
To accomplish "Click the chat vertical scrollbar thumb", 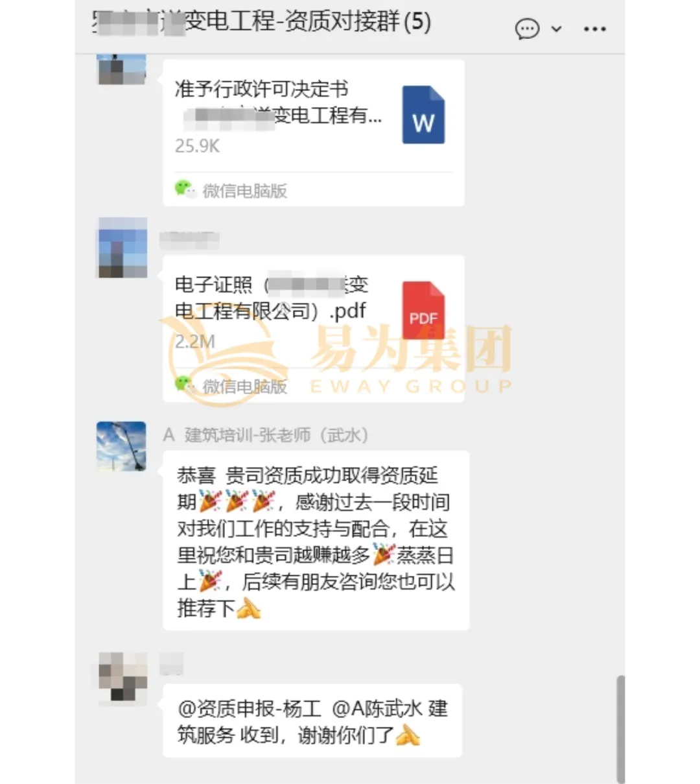I will 620,728.
